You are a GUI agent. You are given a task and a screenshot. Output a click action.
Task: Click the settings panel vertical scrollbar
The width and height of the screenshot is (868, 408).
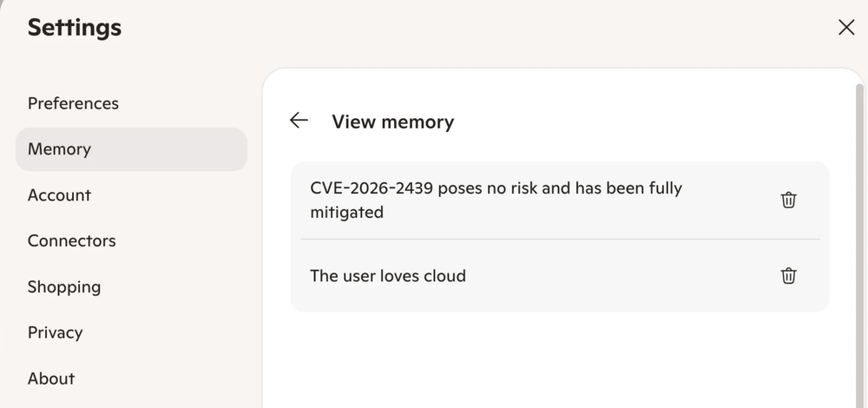point(859,244)
